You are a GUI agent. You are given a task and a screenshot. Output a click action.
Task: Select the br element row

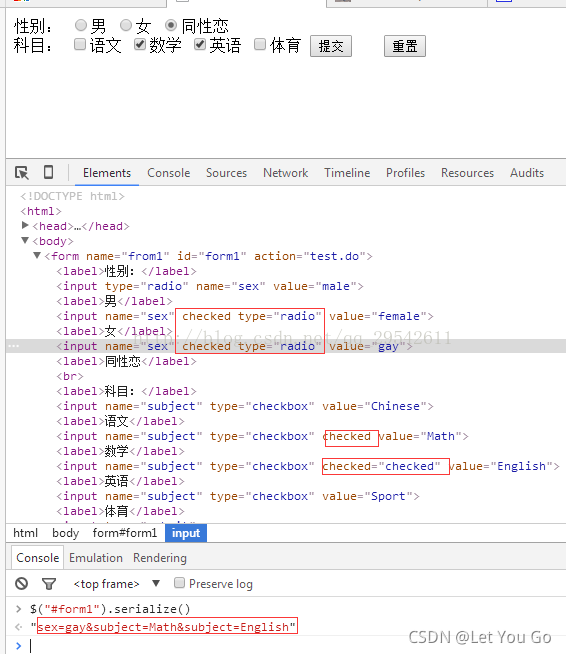[x=70, y=376]
